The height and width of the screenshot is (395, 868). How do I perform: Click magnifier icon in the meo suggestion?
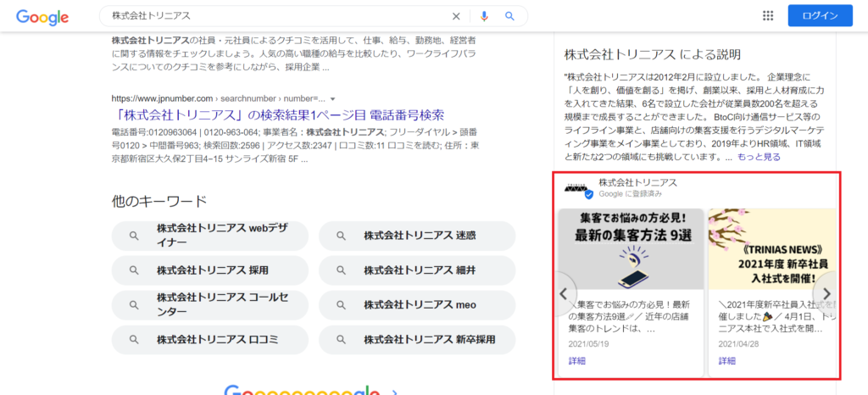point(341,305)
